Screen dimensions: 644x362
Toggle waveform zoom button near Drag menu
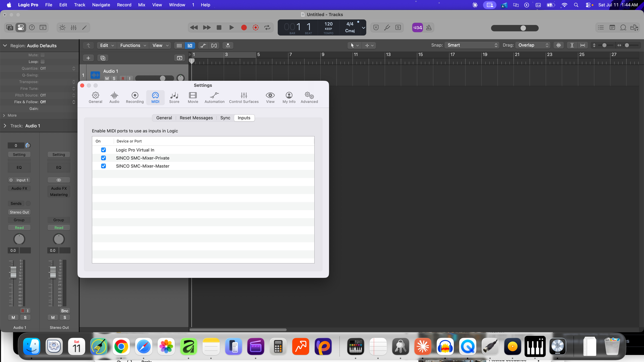coord(558,45)
